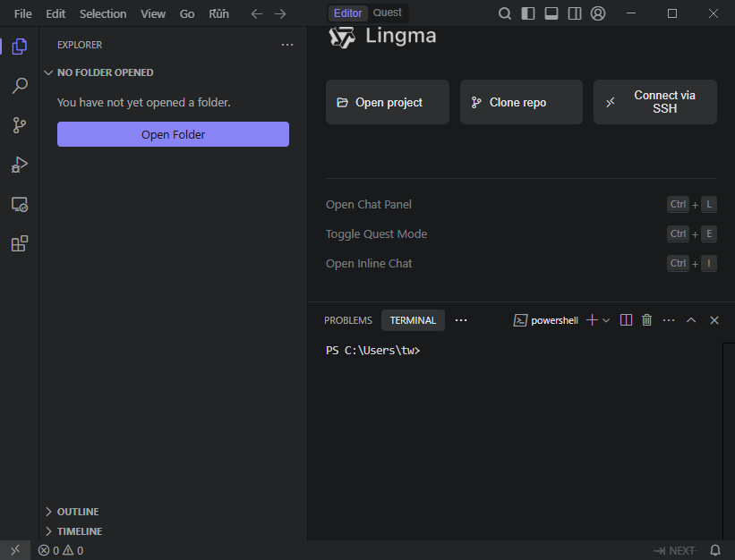Image resolution: width=735 pixels, height=560 pixels.
Task: Switch to the PROBLEMS tab
Action: pyautogui.click(x=348, y=320)
